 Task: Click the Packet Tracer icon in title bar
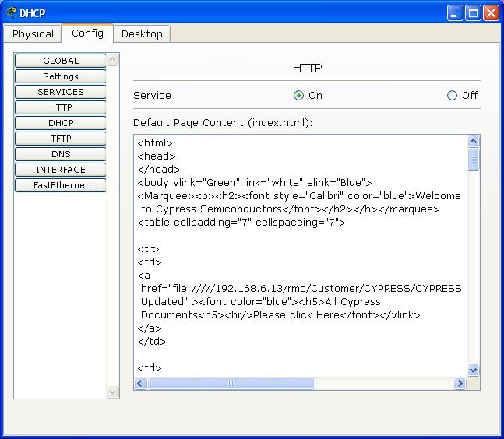11,12
